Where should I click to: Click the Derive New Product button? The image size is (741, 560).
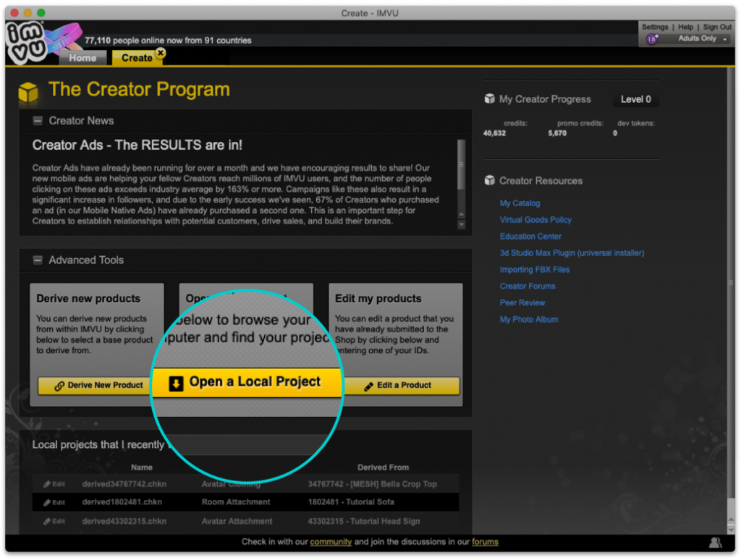pos(94,386)
